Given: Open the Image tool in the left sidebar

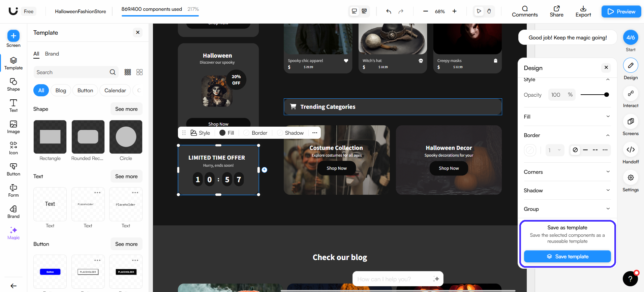Looking at the screenshot, I should pyautogui.click(x=13, y=127).
